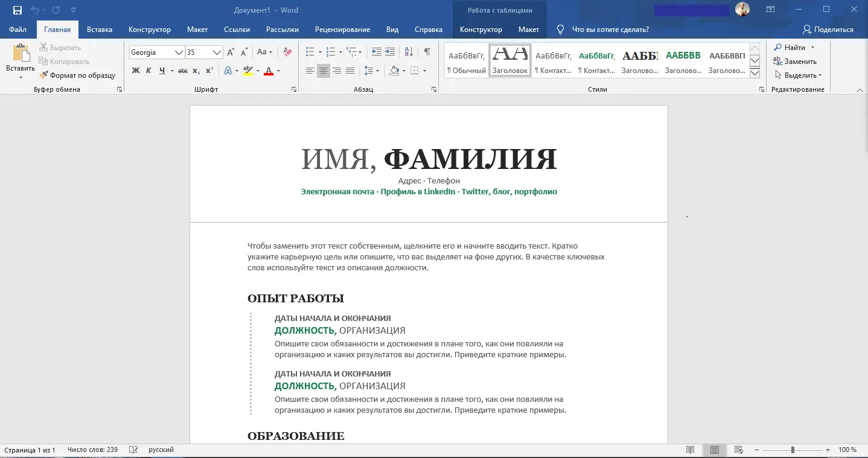Viewport: 868px width, 458px height.
Task: Apply the Заголовок style in gallery
Action: pyautogui.click(x=510, y=61)
